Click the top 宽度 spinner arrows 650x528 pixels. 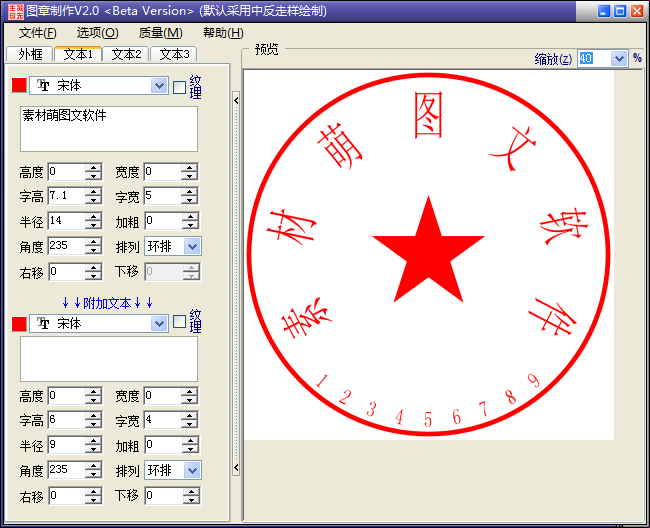(x=190, y=172)
